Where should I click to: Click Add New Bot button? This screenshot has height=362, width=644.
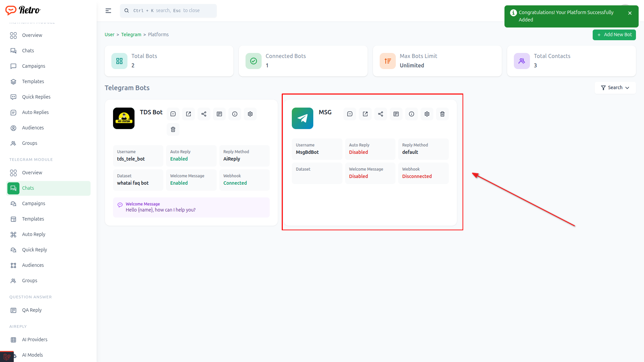point(614,35)
